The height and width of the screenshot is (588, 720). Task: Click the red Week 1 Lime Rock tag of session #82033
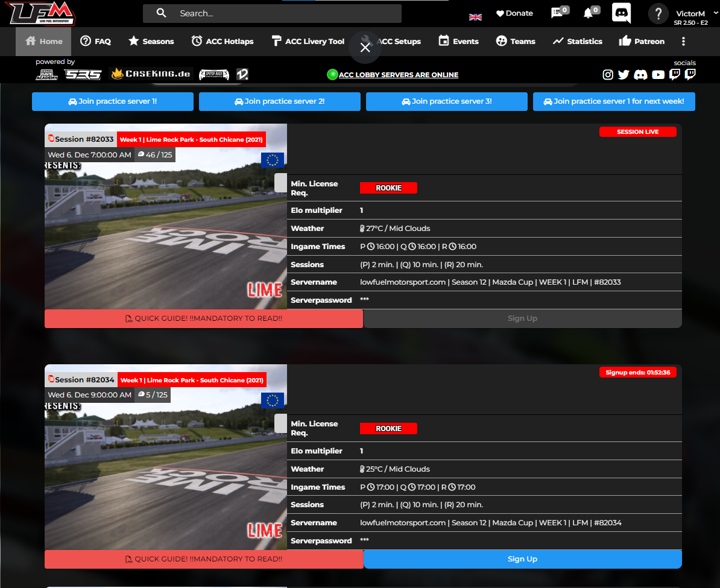click(191, 140)
